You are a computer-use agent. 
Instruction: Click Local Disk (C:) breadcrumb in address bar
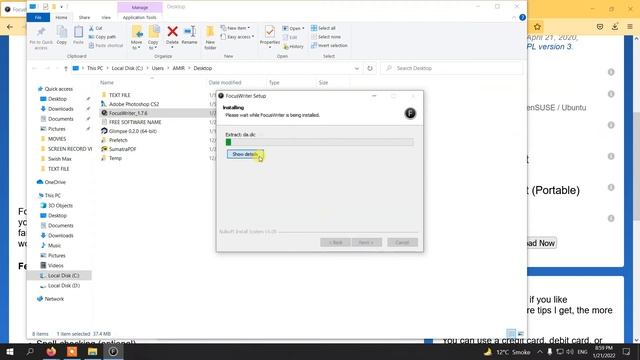click(x=127, y=68)
